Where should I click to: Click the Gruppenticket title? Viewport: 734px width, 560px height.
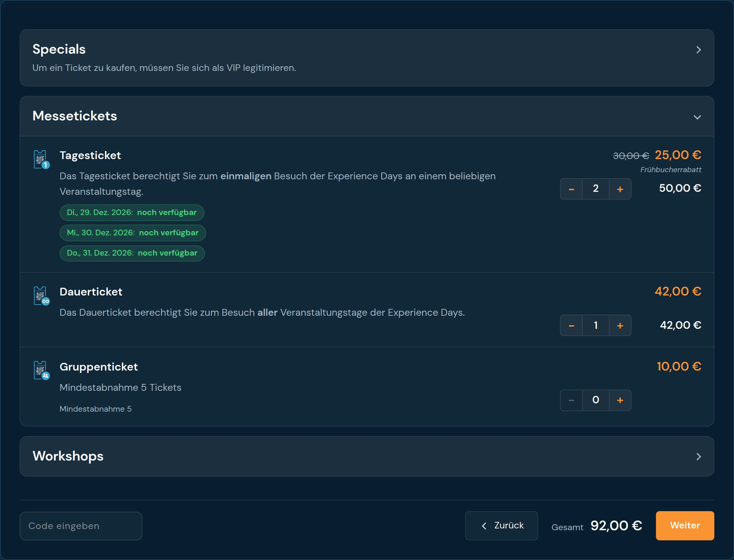(x=99, y=367)
